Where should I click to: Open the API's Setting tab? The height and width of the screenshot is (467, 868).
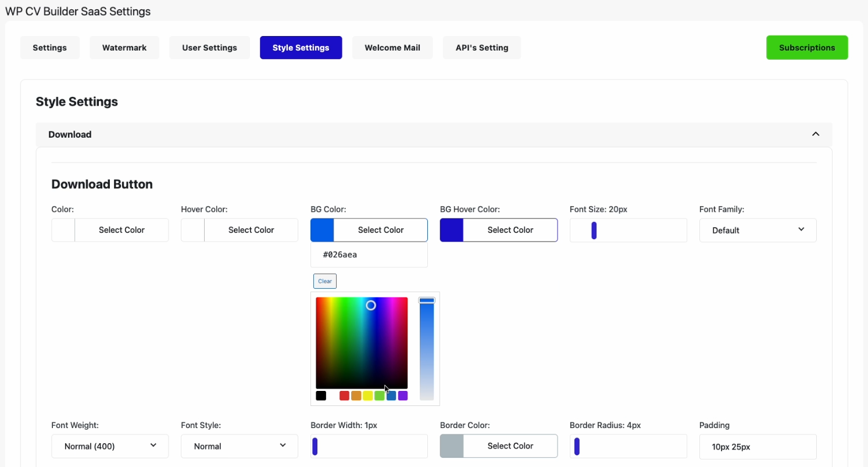(482, 48)
